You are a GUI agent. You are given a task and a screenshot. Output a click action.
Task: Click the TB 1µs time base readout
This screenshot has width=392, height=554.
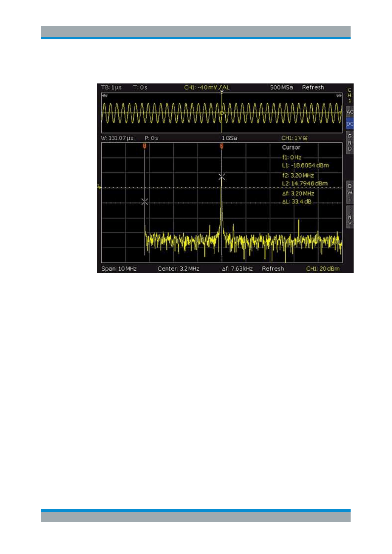point(111,88)
